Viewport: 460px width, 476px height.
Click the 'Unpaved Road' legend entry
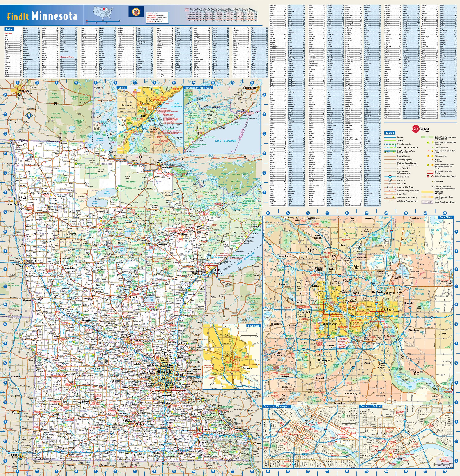(403, 172)
